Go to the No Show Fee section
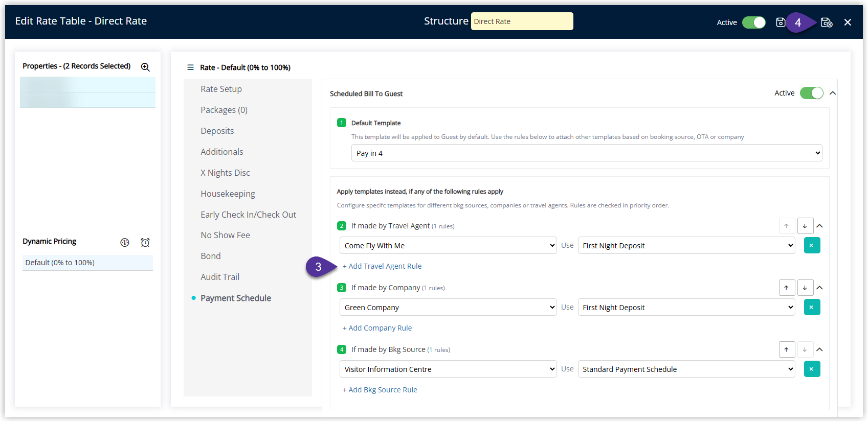 click(225, 235)
